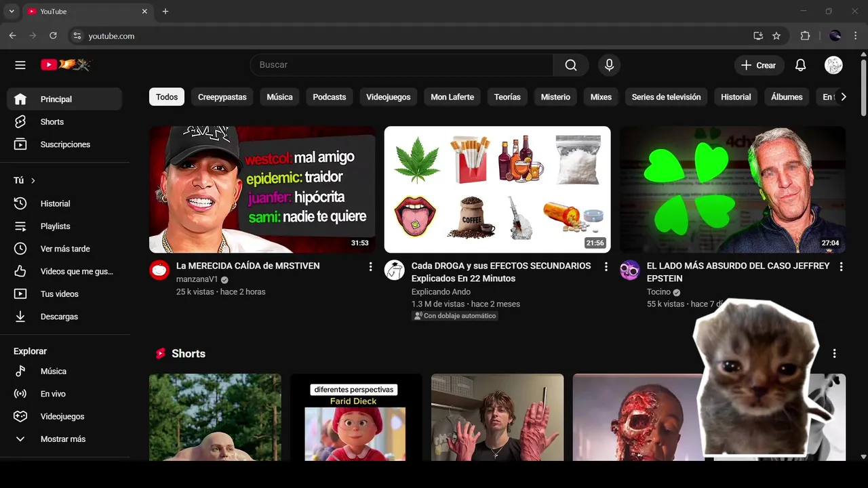This screenshot has width=868, height=488.
Task: Click the manzanaV1 channel name
Action: pyautogui.click(x=197, y=279)
